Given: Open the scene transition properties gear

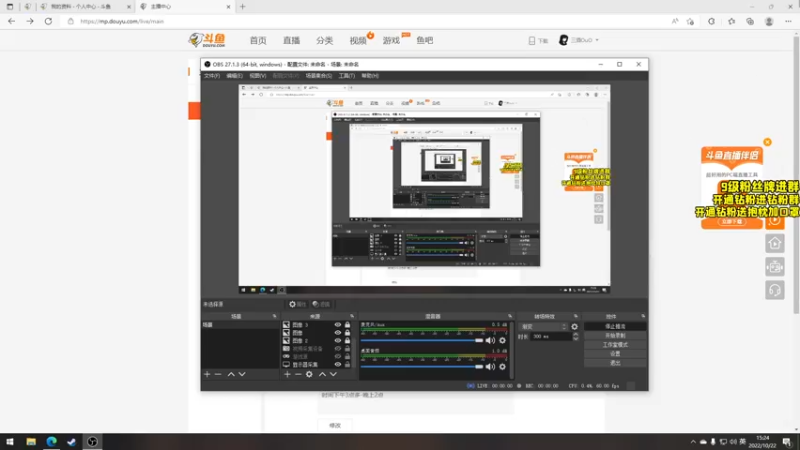Looking at the screenshot, I should tap(574, 327).
